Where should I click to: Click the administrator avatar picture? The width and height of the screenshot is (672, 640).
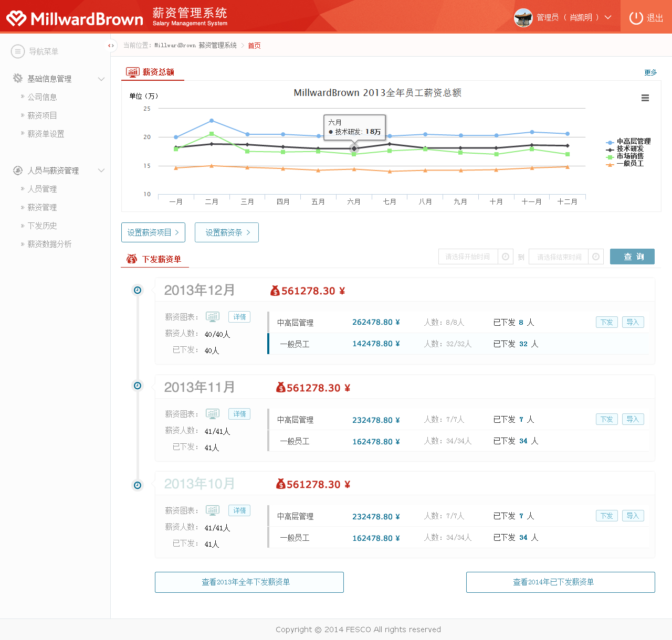click(x=523, y=18)
